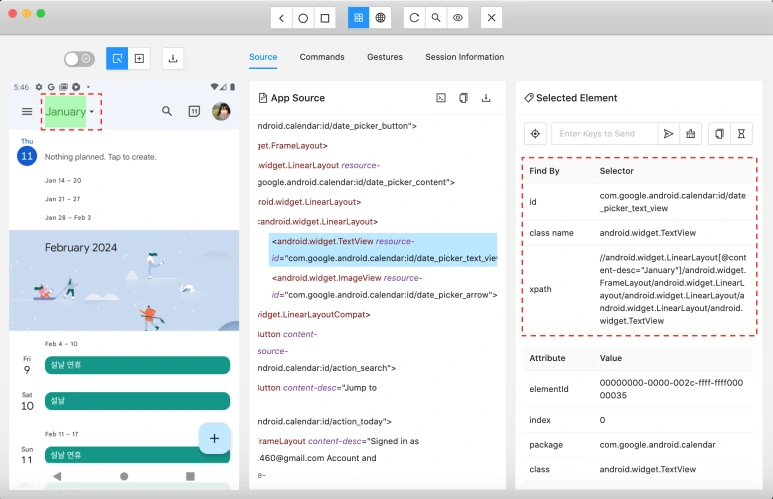Click the elementId attribute value

tap(671, 389)
